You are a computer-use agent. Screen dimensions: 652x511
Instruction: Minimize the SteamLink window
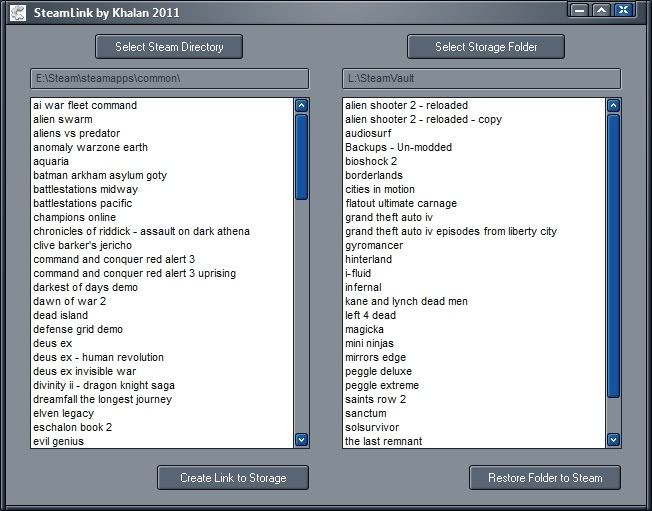pyautogui.click(x=579, y=10)
